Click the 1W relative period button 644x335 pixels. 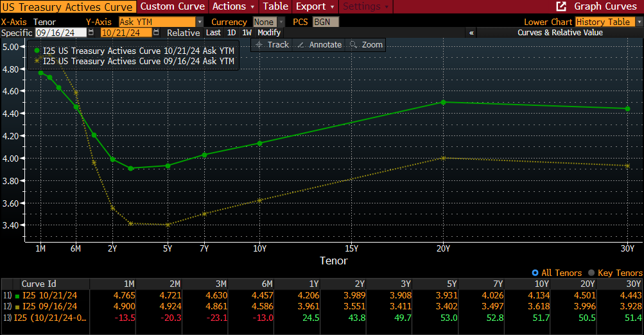(x=247, y=32)
